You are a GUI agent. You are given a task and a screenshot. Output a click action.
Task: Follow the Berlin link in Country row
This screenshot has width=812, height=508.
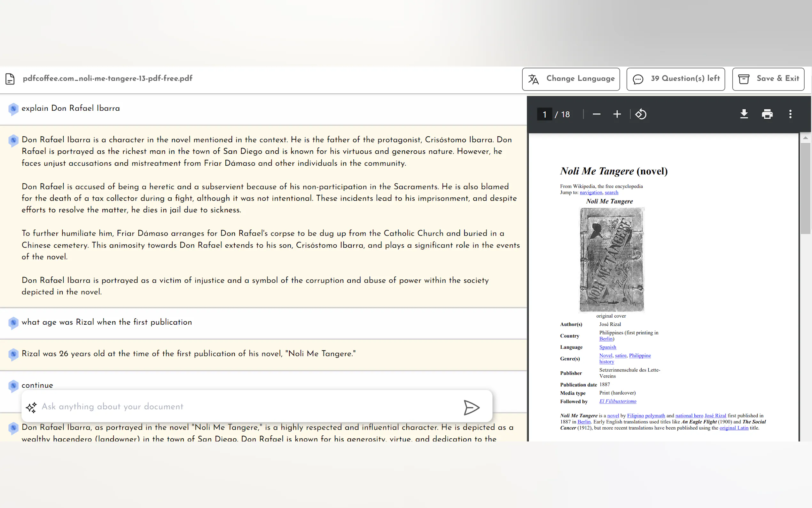pos(606,339)
